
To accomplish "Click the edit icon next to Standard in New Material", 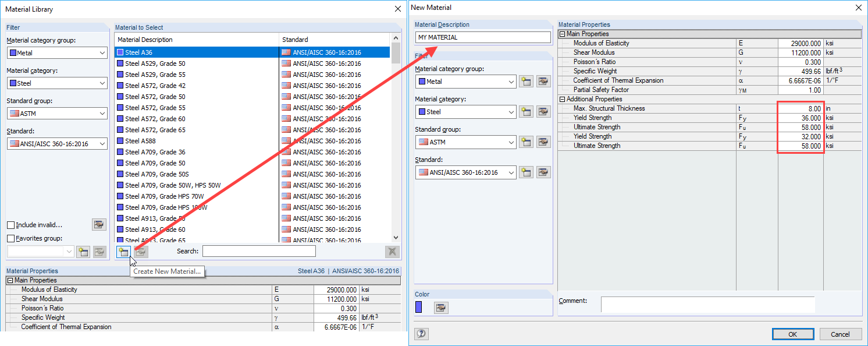I will (543, 172).
